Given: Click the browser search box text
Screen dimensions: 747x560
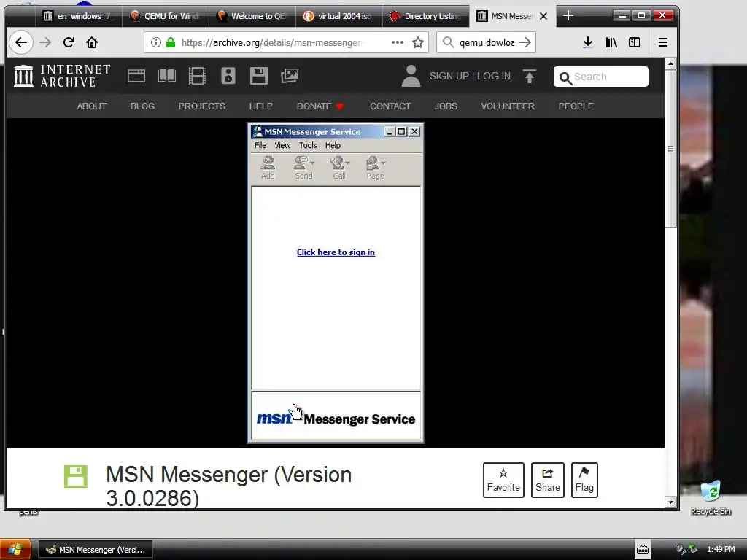Looking at the screenshot, I should point(487,42).
